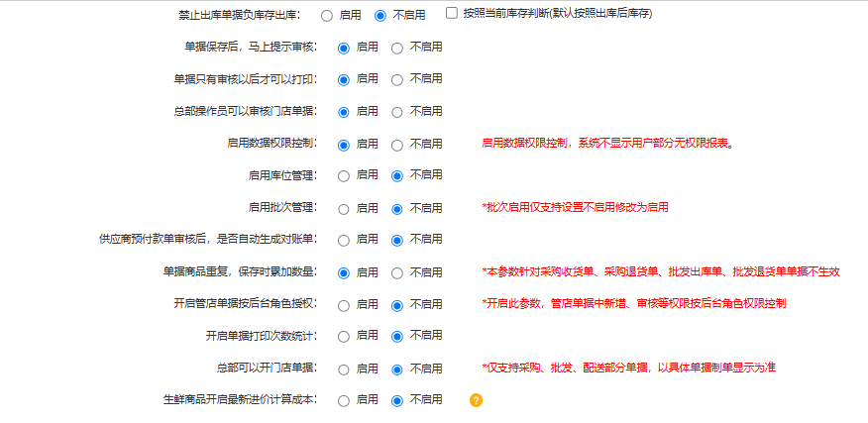The width and height of the screenshot is (868, 423).
Task: Choose 不启用 for 总部操作员可以审核门店单据
Action: click(397, 112)
